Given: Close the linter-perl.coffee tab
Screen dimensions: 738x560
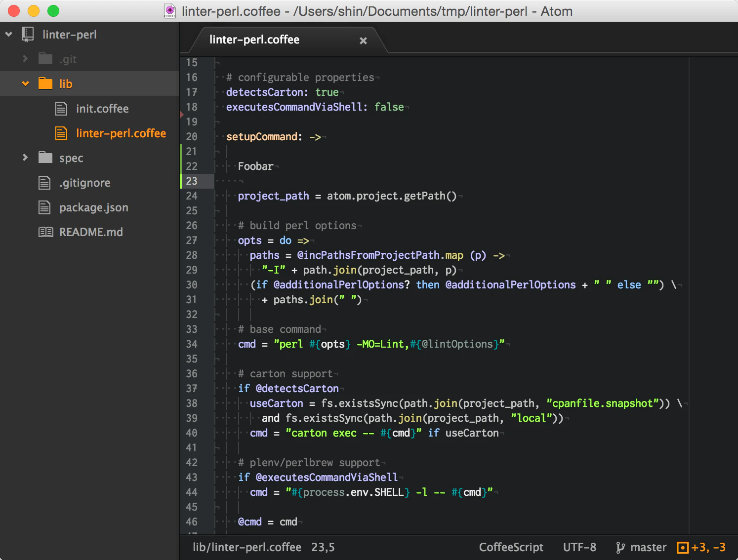Looking at the screenshot, I should (363, 40).
